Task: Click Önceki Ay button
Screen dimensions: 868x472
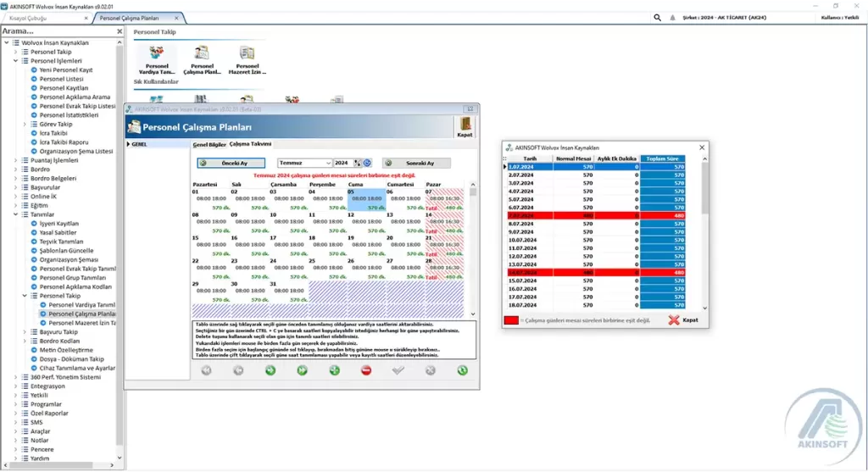Action: pos(231,164)
